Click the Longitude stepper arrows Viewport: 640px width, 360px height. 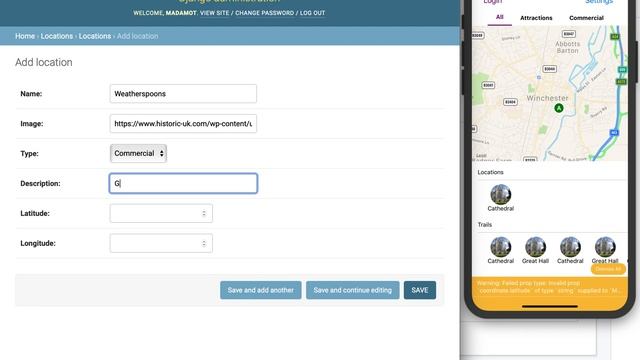pos(204,244)
